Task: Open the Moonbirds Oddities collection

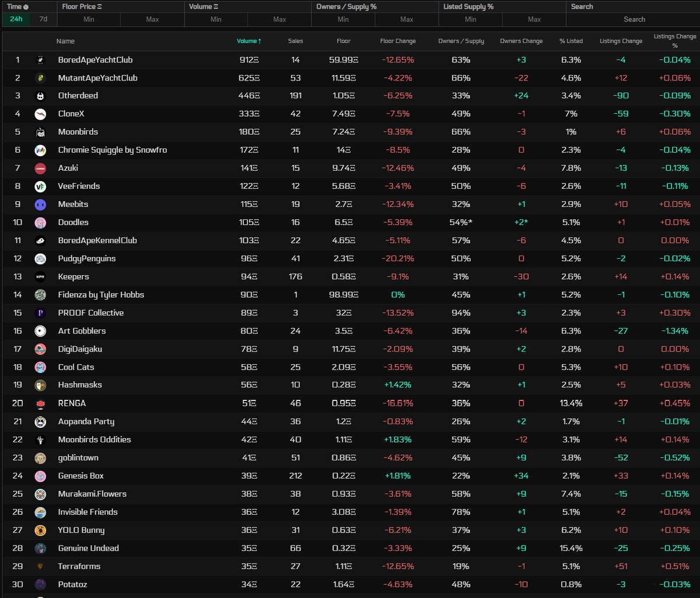Action: coord(94,439)
